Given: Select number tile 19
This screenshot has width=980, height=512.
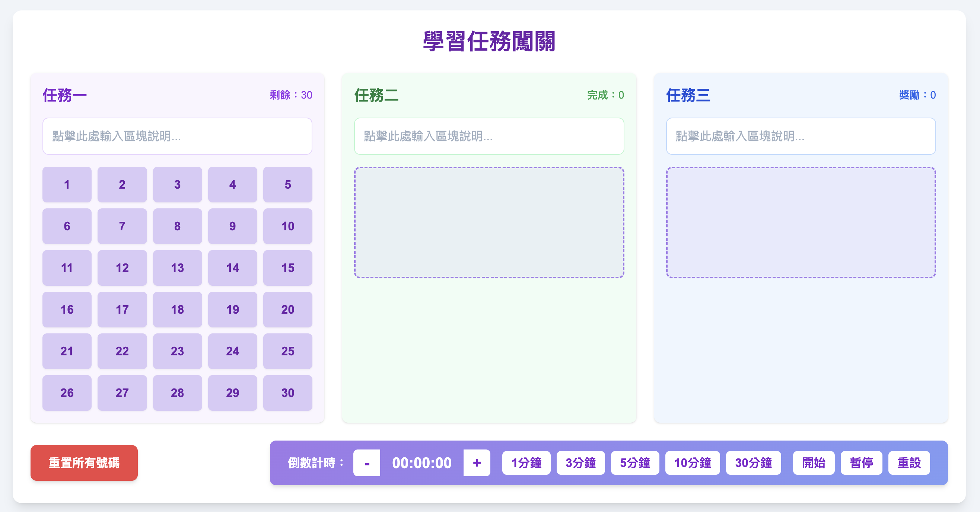Looking at the screenshot, I should click(232, 310).
